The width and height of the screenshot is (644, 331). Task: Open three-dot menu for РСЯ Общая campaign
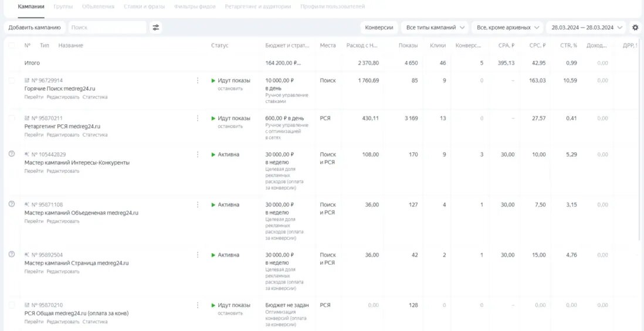tap(198, 305)
